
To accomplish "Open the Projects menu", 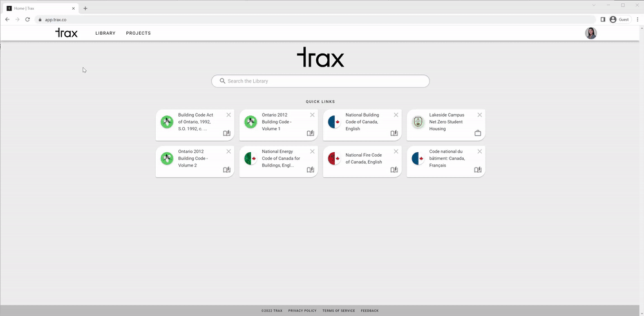I will pyautogui.click(x=138, y=34).
